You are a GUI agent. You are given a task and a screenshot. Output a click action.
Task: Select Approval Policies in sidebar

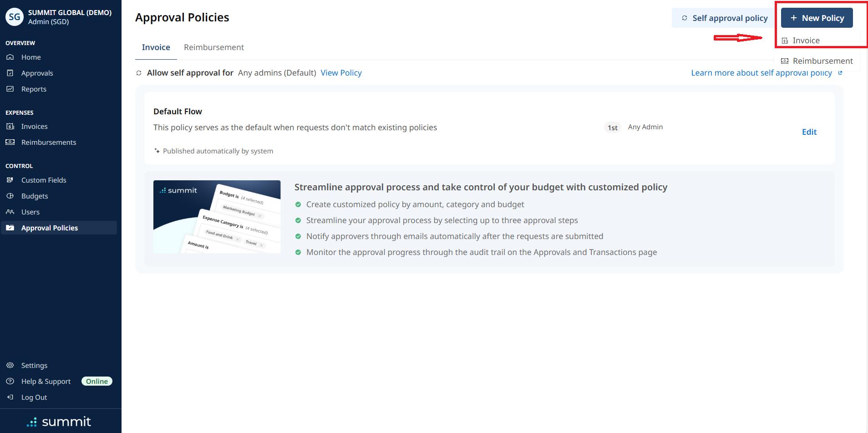click(59, 228)
